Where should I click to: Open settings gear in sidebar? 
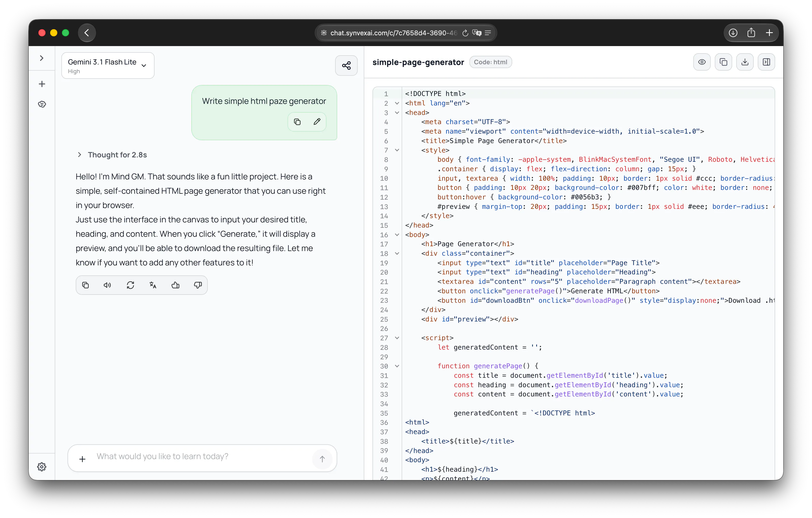click(42, 466)
